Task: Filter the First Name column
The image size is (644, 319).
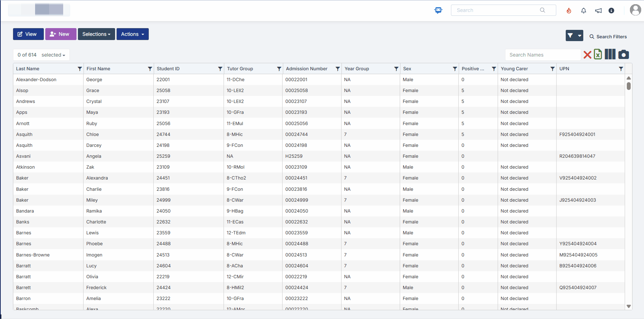Action: pyautogui.click(x=150, y=69)
